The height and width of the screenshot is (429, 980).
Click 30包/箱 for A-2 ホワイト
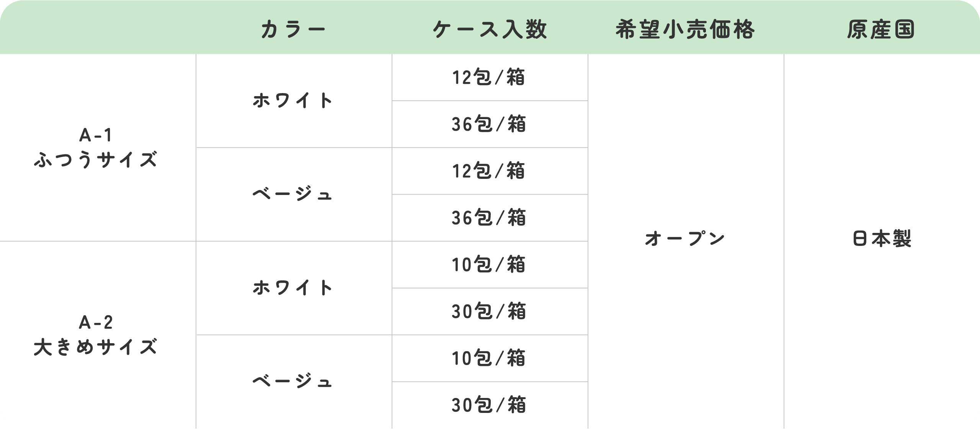489,311
